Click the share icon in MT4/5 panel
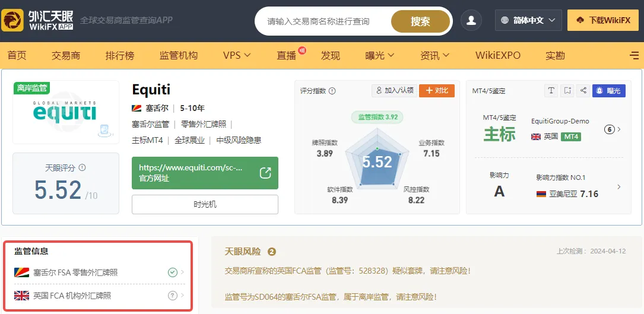 pyautogui.click(x=583, y=90)
